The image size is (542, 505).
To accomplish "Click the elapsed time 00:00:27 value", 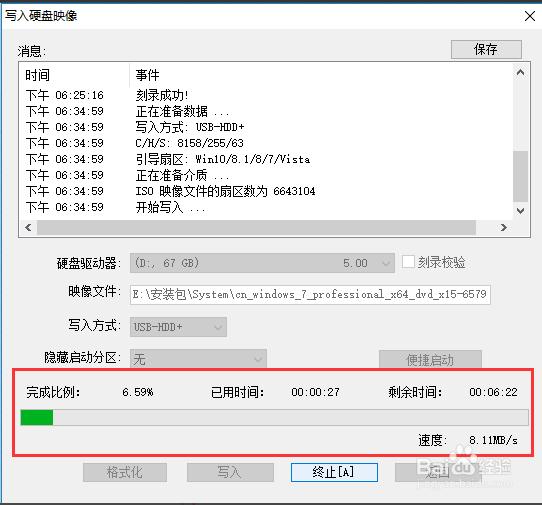I will pyautogui.click(x=315, y=392).
